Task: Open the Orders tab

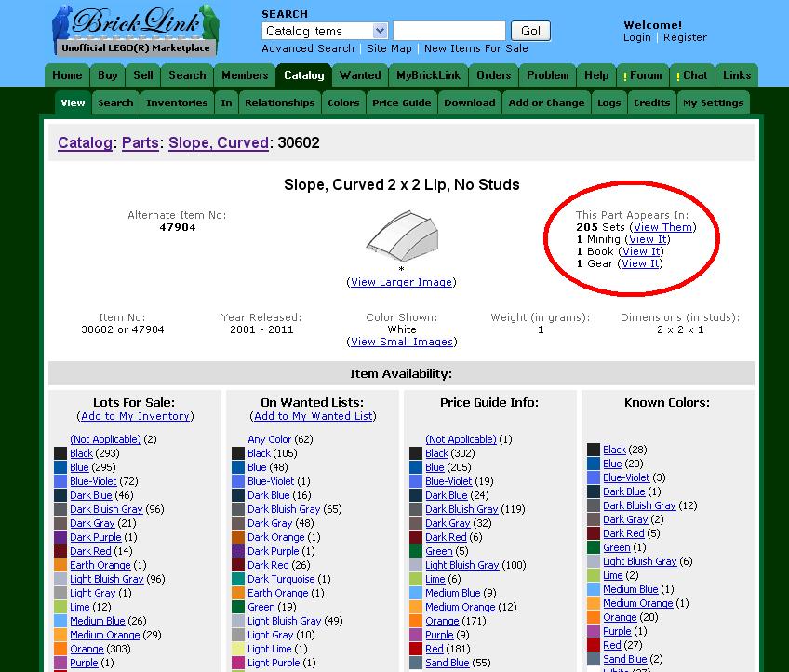Action: (494, 75)
